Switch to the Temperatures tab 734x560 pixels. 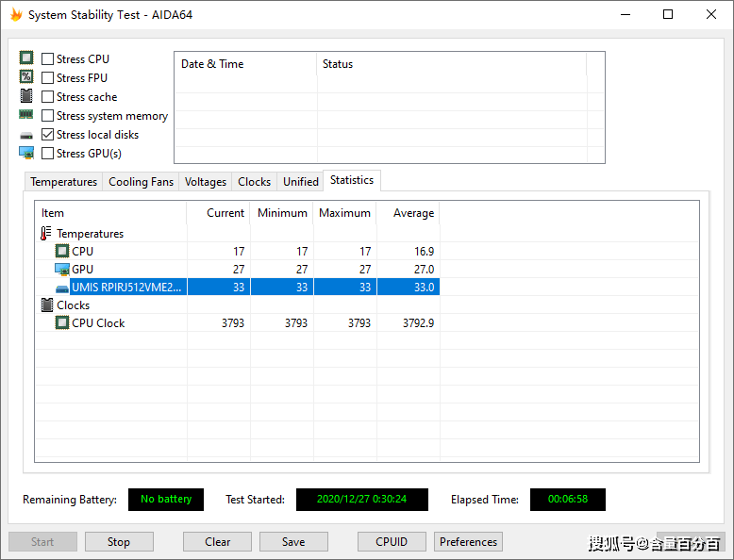point(63,182)
